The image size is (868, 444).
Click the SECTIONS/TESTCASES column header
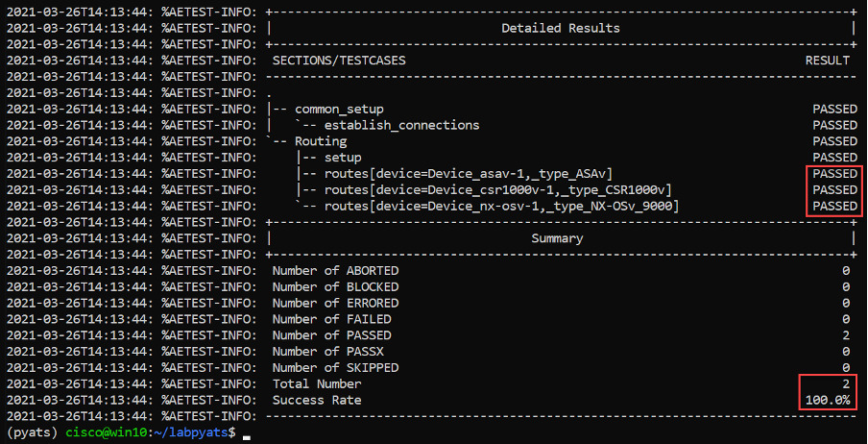point(339,61)
